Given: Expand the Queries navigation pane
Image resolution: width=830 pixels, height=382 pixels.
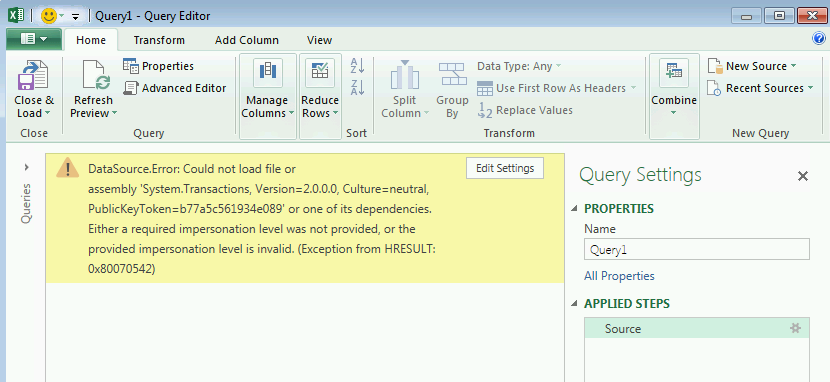Looking at the screenshot, I should click(26, 167).
